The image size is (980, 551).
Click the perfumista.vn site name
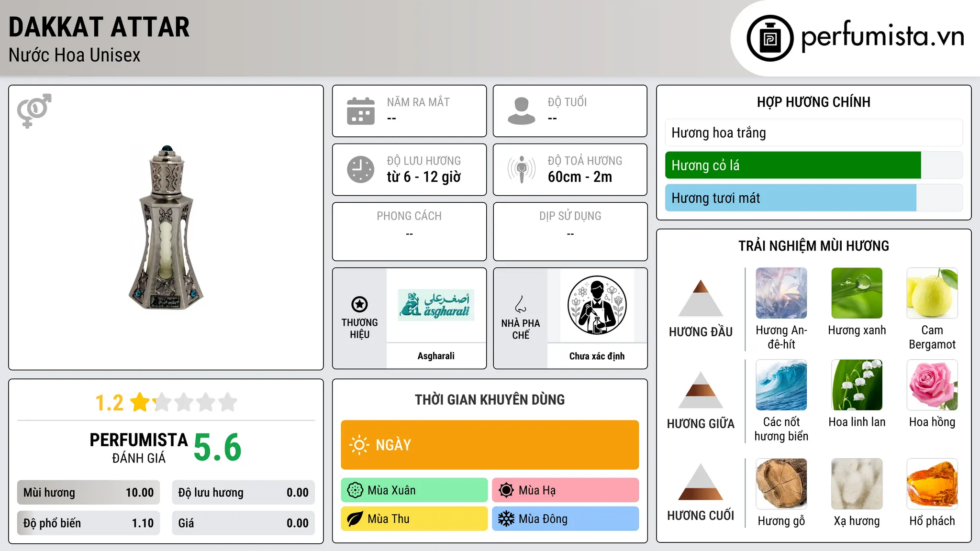pos(882,36)
